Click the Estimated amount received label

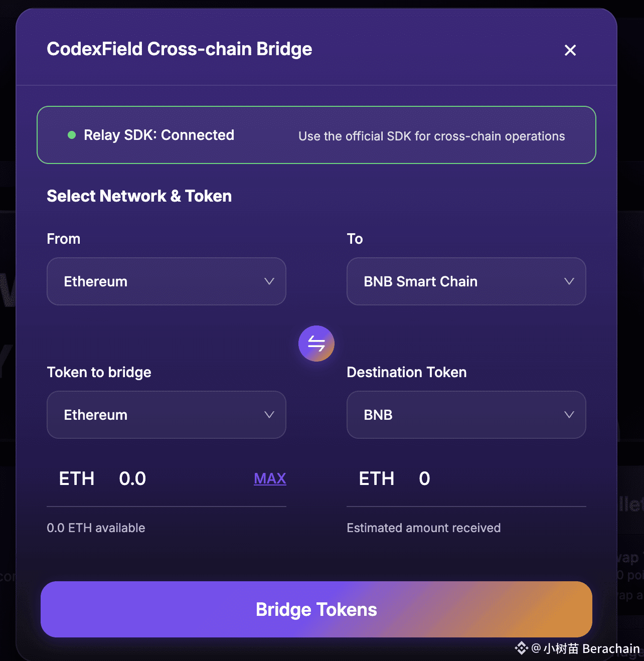click(423, 528)
